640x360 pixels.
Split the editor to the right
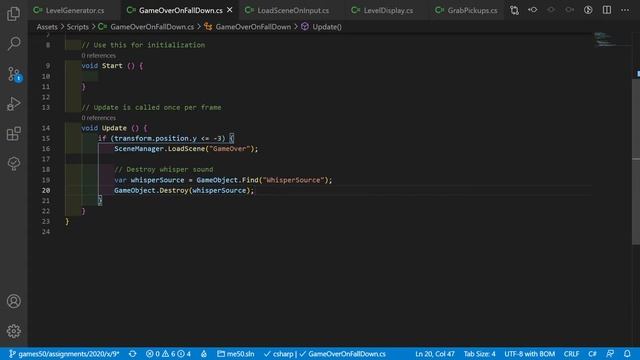pyautogui.click(x=607, y=10)
